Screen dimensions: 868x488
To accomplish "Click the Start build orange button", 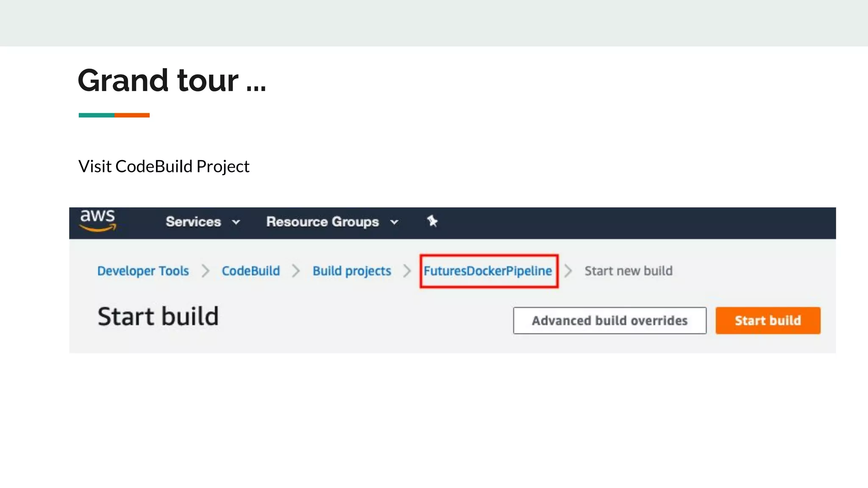I will click(x=768, y=321).
